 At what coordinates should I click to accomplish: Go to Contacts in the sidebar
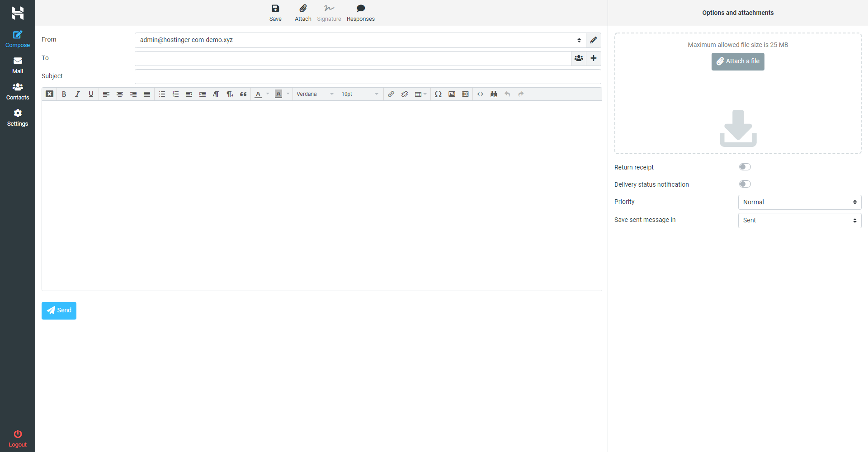point(18,91)
